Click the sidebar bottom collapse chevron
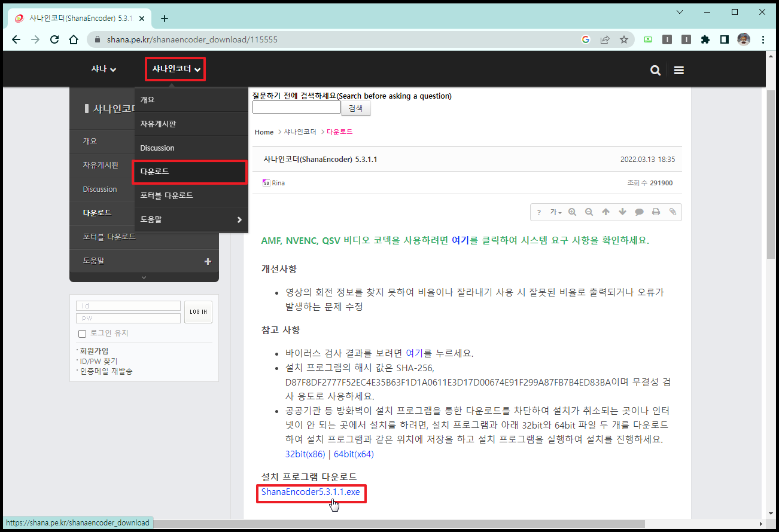 [x=144, y=277]
